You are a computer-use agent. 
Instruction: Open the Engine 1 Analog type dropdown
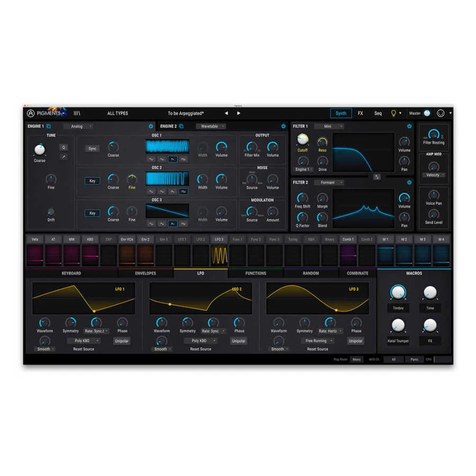78,126
